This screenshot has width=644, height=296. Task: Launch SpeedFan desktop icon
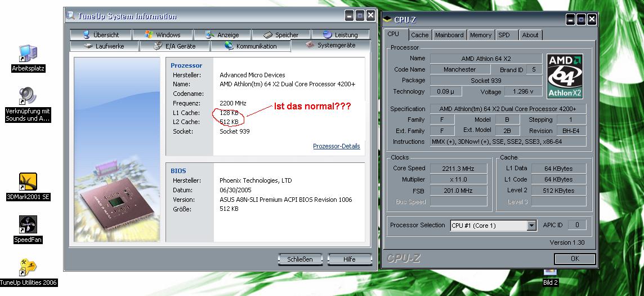click(x=28, y=224)
